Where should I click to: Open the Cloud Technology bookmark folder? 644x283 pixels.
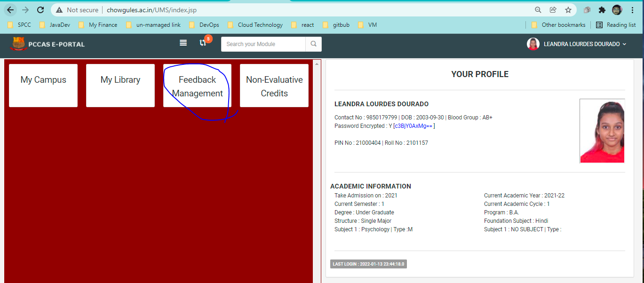[x=255, y=25]
